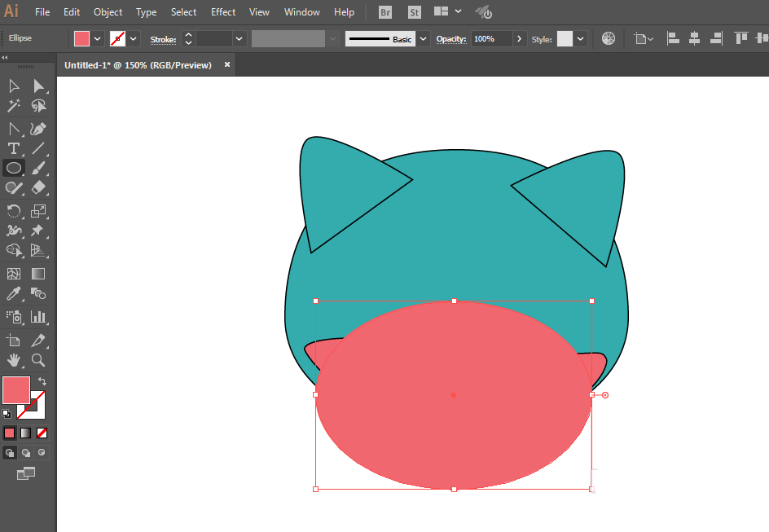
Task: Activate the Direct Selection tool
Action: pyautogui.click(x=37, y=86)
